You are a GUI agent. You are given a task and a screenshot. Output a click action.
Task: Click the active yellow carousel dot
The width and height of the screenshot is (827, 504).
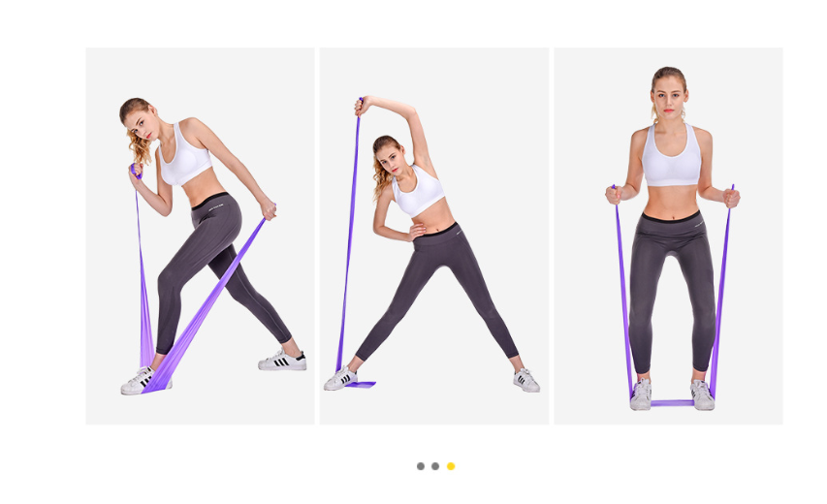coord(451,466)
